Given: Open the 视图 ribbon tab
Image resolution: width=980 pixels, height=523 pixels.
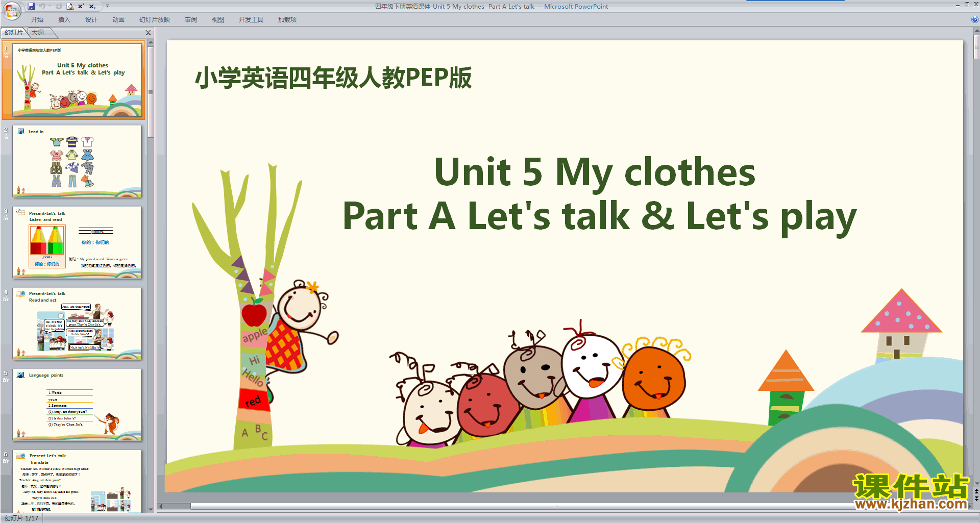Looking at the screenshot, I should click(x=218, y=20).
